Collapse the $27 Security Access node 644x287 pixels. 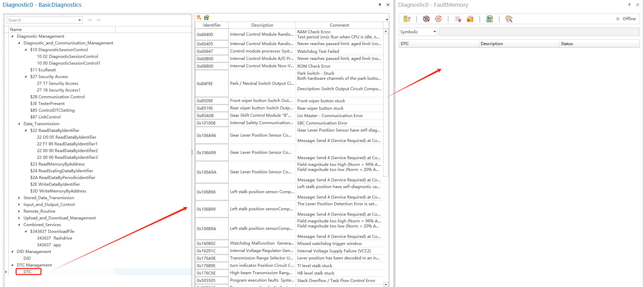click(26, 77)
